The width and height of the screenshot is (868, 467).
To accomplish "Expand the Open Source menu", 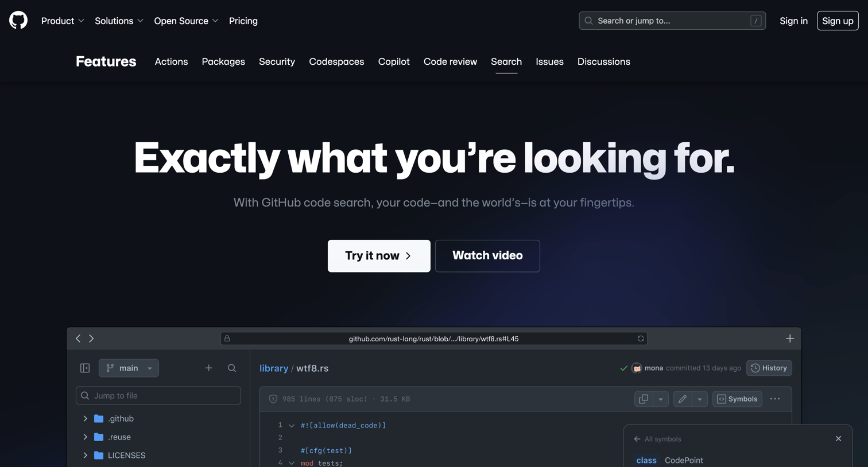I will point(186,21).
